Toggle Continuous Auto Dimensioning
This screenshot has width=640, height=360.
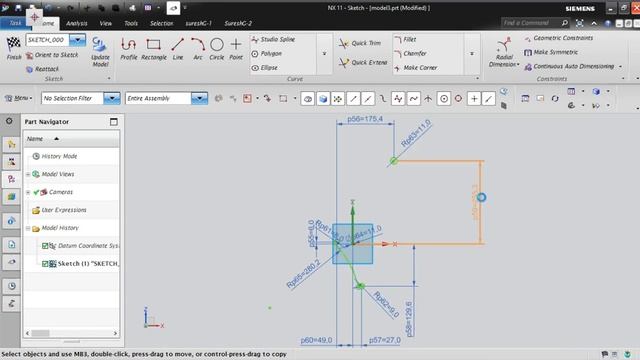coord(569,66)
